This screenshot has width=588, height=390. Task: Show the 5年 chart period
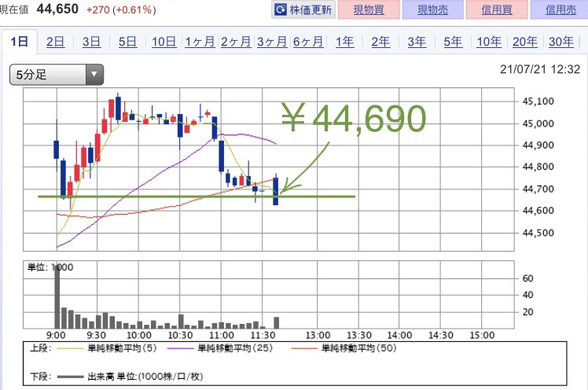pyautogui.click(x=453, y=41)
